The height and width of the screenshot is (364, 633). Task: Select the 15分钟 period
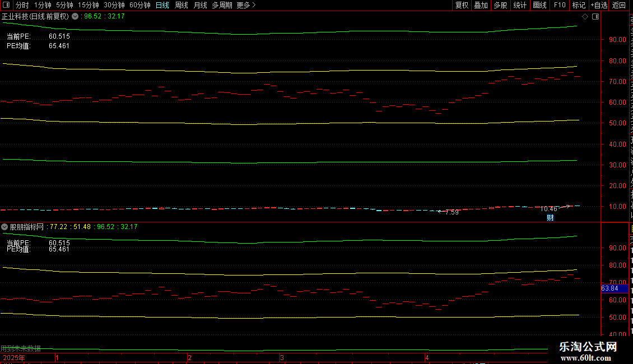[89, 5]
